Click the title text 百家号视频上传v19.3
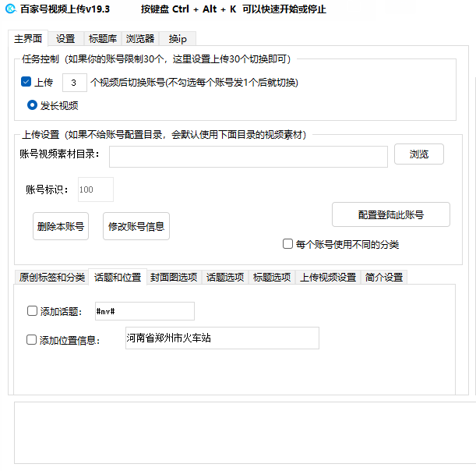476x471 pixels. coord(65,9)
